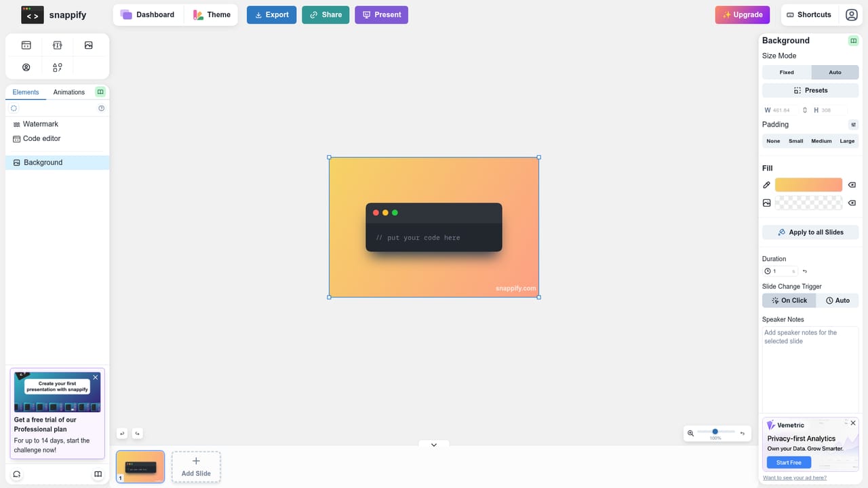Open the user account avatar
Viewport: 868px width, 488px height.
[852, 15]
